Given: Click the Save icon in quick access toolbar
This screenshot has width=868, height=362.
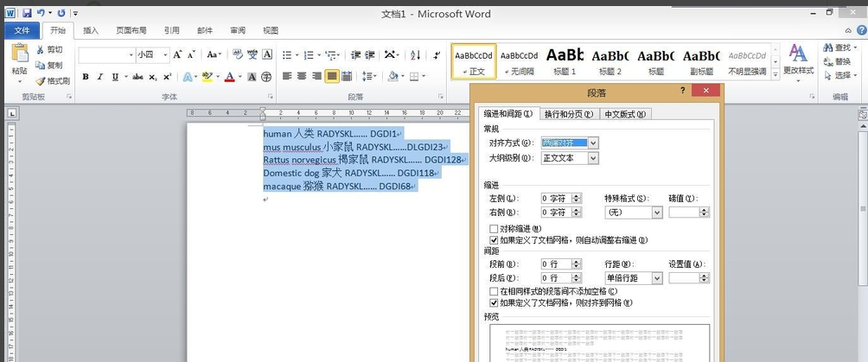Looking at the screenshot, I should [27, 13].
